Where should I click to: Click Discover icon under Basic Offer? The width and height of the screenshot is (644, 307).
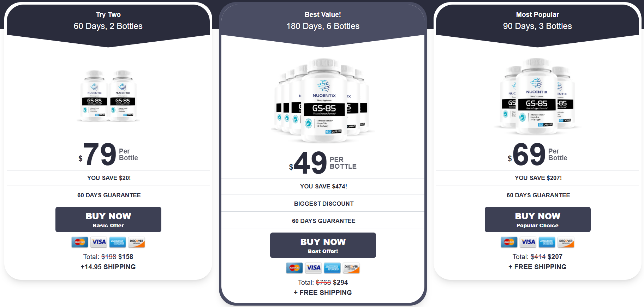[137, 242]
